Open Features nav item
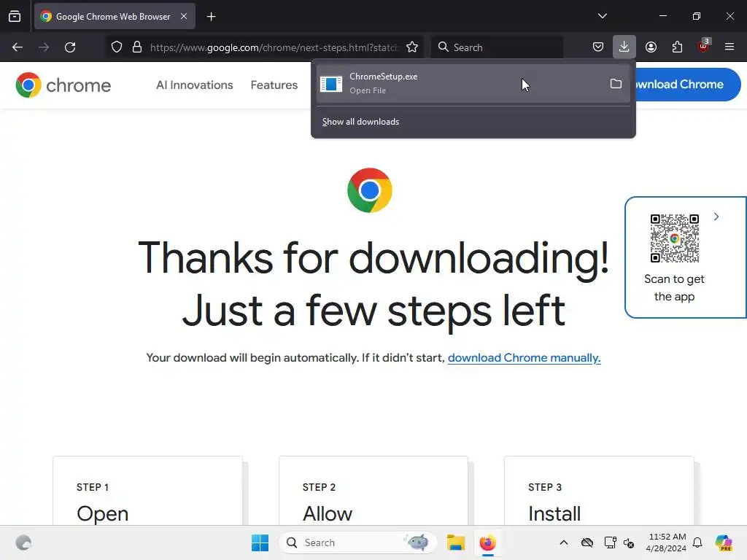The width and height of the screenshot is (747, 560). pyautogui.click(x=274, y=85)
